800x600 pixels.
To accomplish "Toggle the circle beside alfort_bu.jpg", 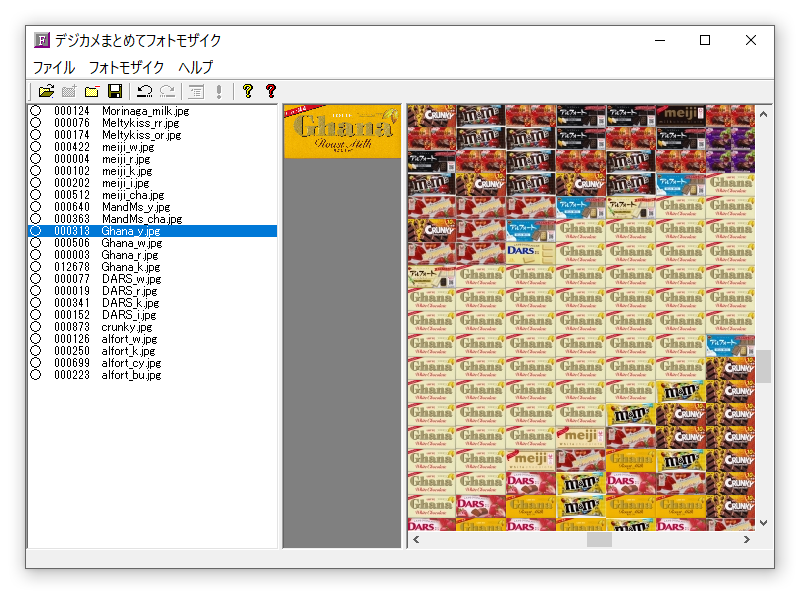I will coord(35,374).
